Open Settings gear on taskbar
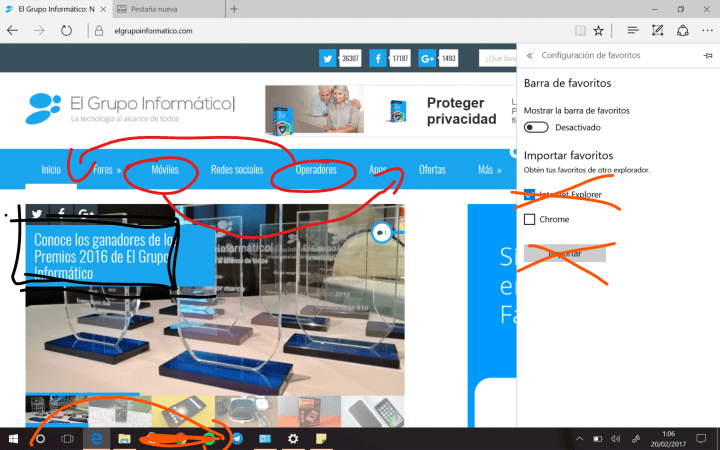 coord(292,439)
